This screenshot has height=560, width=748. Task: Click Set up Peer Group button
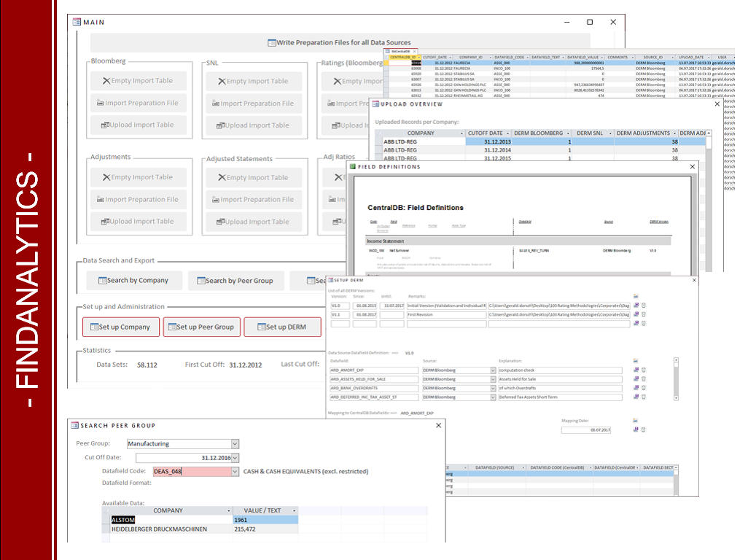pyautogui.click(x=201, y=327)
